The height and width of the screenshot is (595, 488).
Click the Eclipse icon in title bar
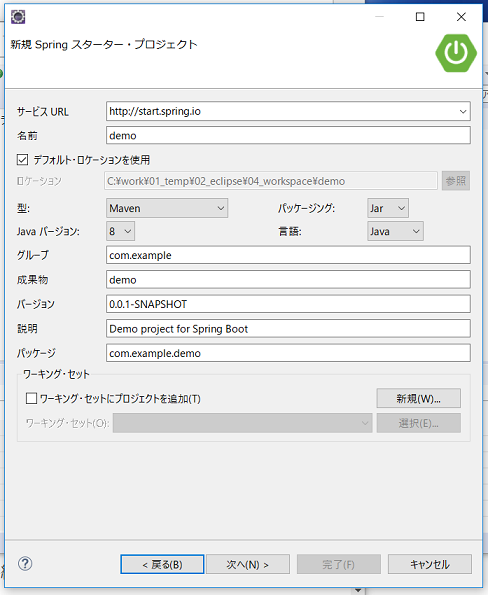pyautogui.click(x=18, y=17)
